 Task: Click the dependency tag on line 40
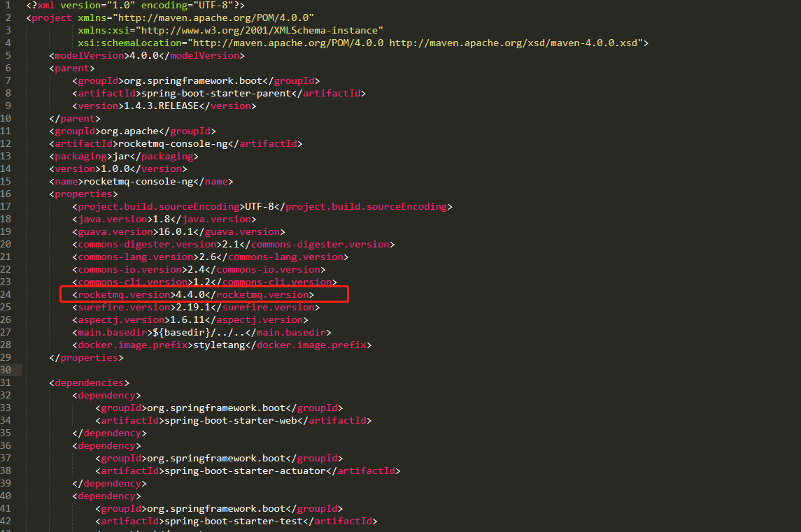tap(107, 496)
